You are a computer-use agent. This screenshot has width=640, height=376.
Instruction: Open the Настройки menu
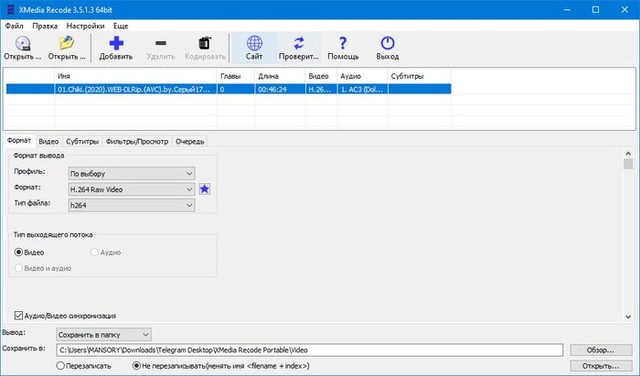coord(85,26)
